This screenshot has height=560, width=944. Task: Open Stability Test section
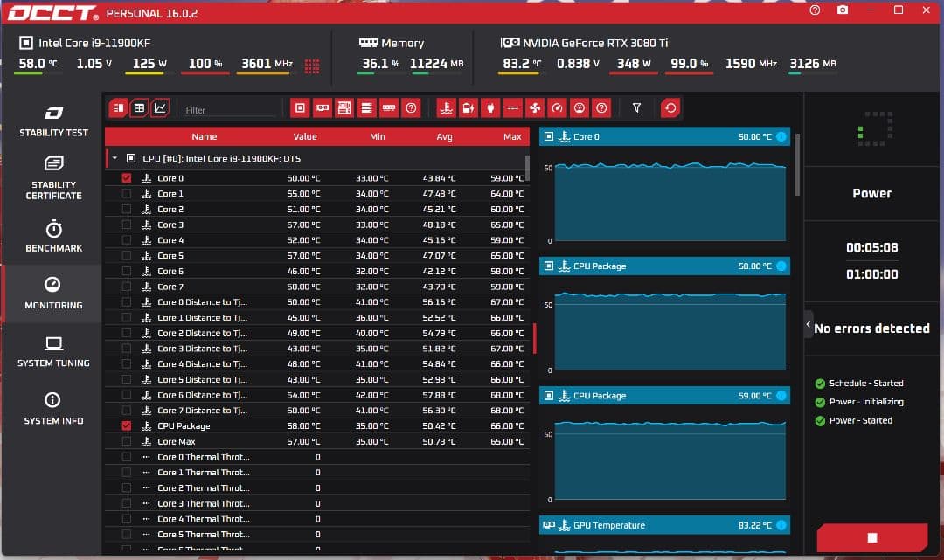[x=53, y=121]
